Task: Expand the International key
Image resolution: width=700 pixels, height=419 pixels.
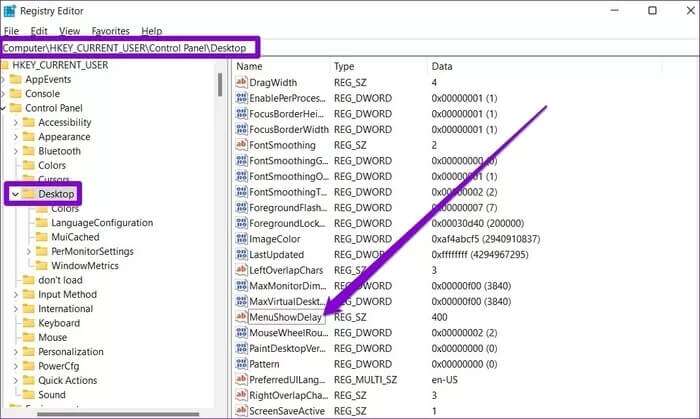Action: point(16,309)
